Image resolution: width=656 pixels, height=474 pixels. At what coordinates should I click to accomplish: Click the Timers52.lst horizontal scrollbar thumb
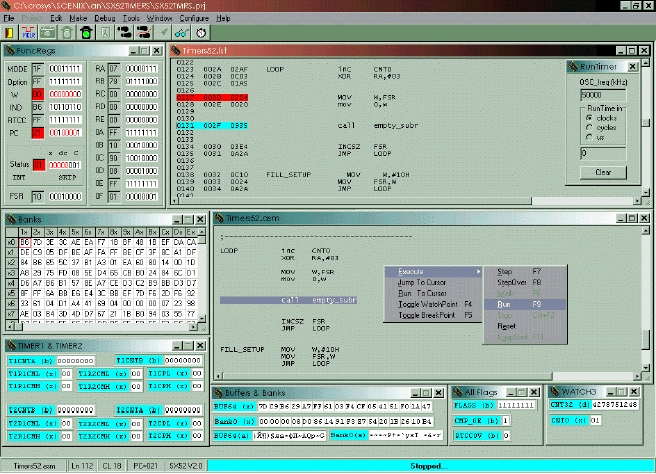coord(355,201)
